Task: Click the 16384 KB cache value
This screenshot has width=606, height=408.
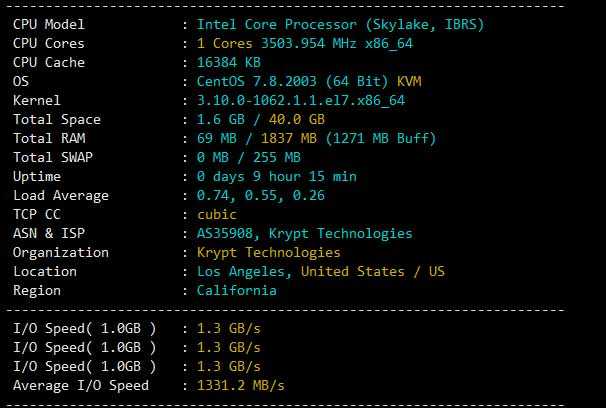Action: tap(229, 62)
